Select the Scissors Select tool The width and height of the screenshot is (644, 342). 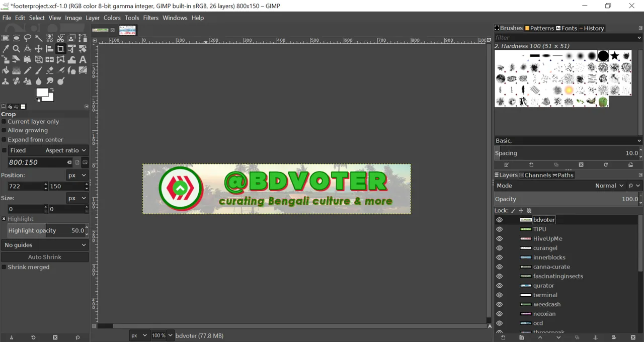click(60, 38)
